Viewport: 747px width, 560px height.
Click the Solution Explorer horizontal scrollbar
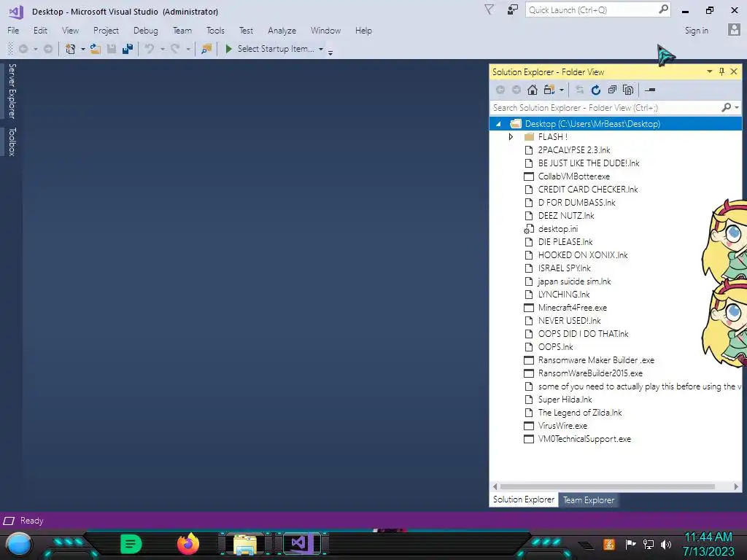pos(608,486)
